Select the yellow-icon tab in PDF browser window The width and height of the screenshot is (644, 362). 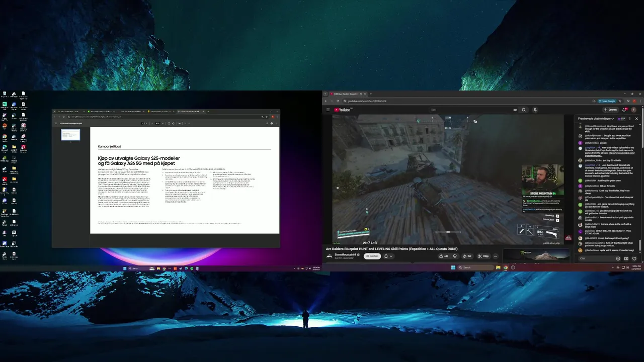(161, 111)
